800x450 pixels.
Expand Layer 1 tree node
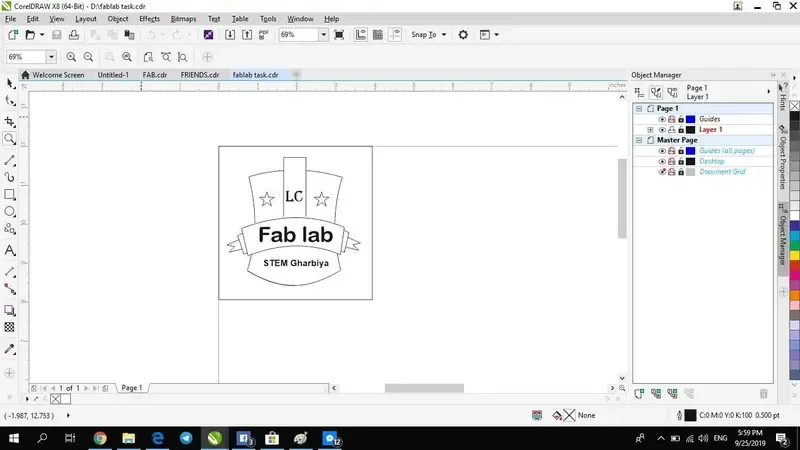click(650, 130)
